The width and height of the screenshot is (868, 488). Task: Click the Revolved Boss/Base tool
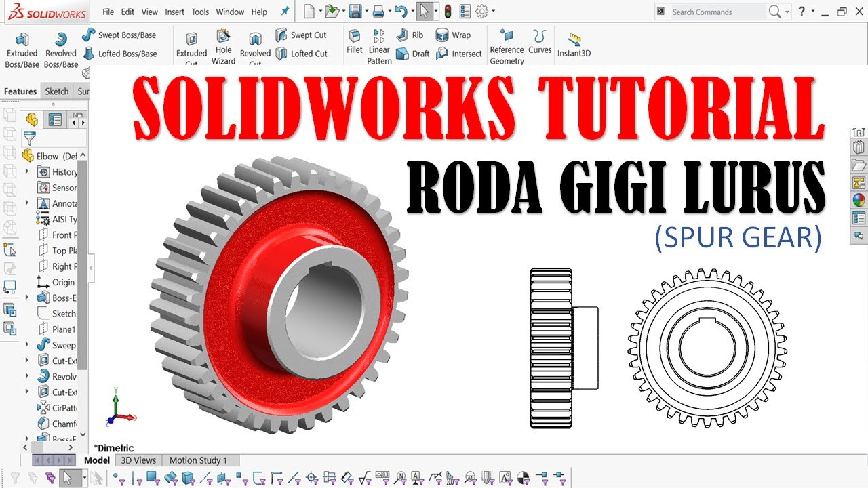[x=61, y=50]
